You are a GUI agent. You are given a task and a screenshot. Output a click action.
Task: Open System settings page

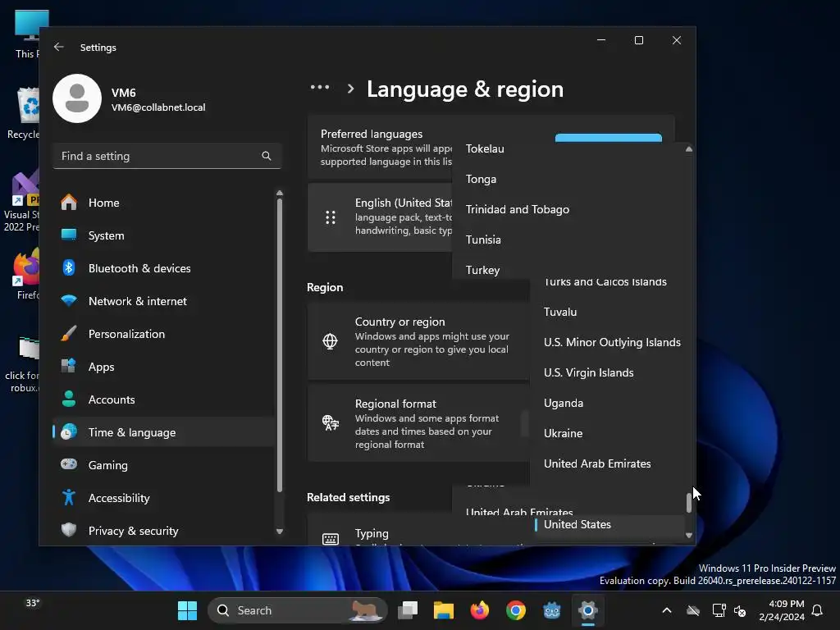(164, 235)
